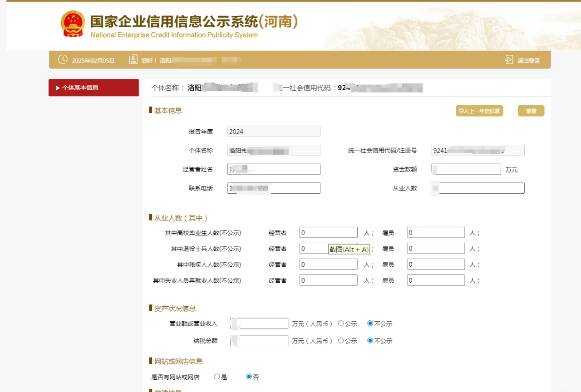581x392 pixels.
Task: Select 不公示 for 营业额或营业收入
Action: (x=370, y=323)
